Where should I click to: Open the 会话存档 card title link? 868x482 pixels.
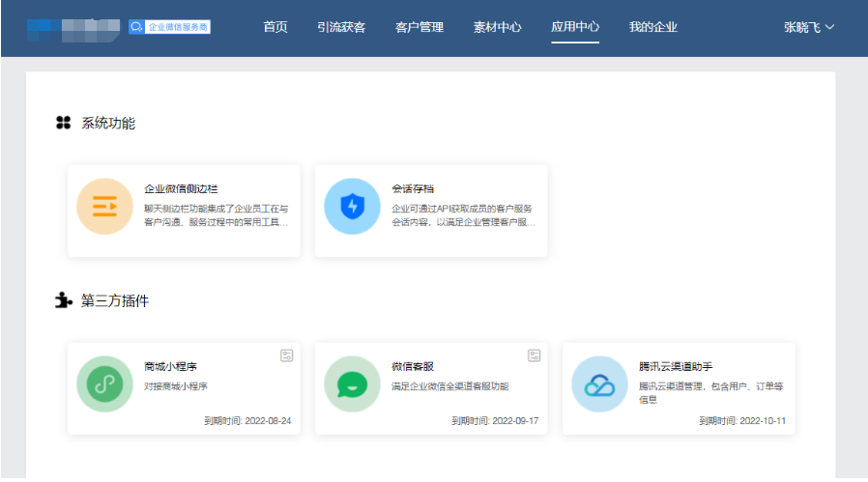412,188
